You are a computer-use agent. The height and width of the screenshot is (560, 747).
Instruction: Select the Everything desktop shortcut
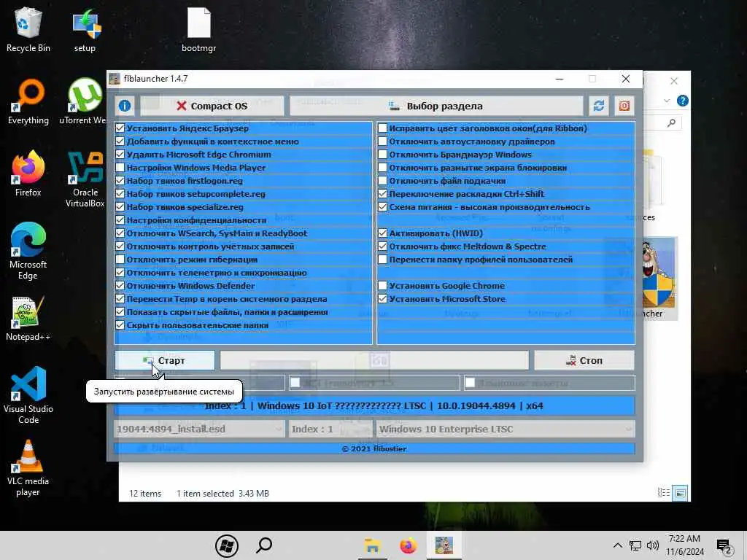(28, 102)
